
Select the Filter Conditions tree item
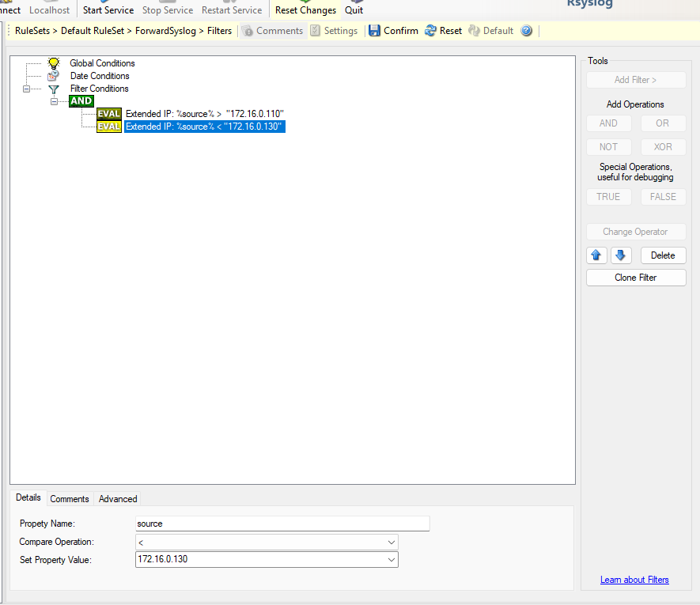pyautogui.click(x=99, y=89)
